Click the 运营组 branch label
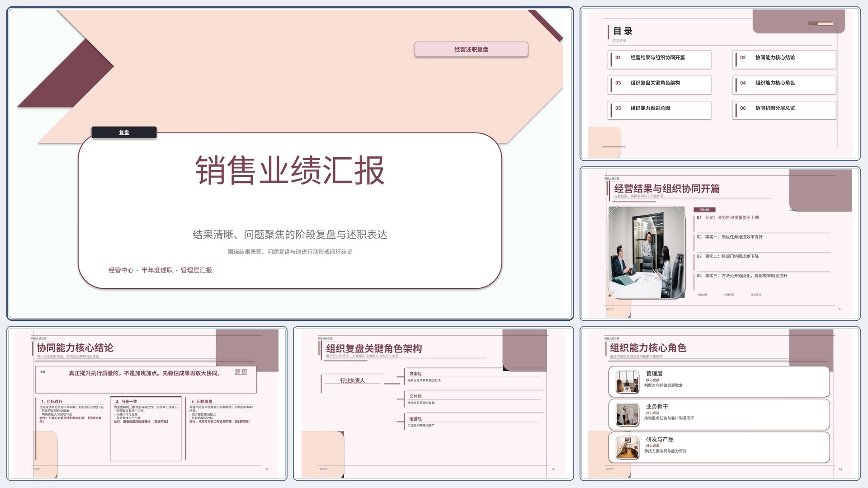 [x=415, y=419]
